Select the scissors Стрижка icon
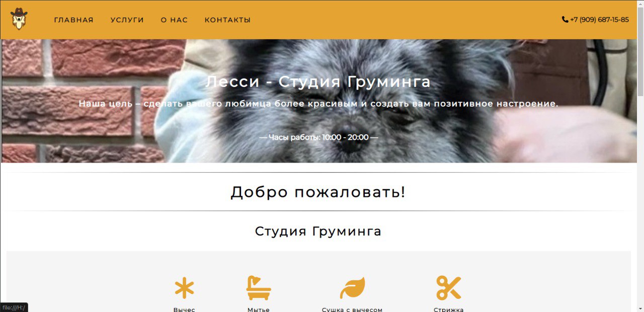The width and height of the screenshot is (644, 312). pyautogui.click(x=448, y=288)
